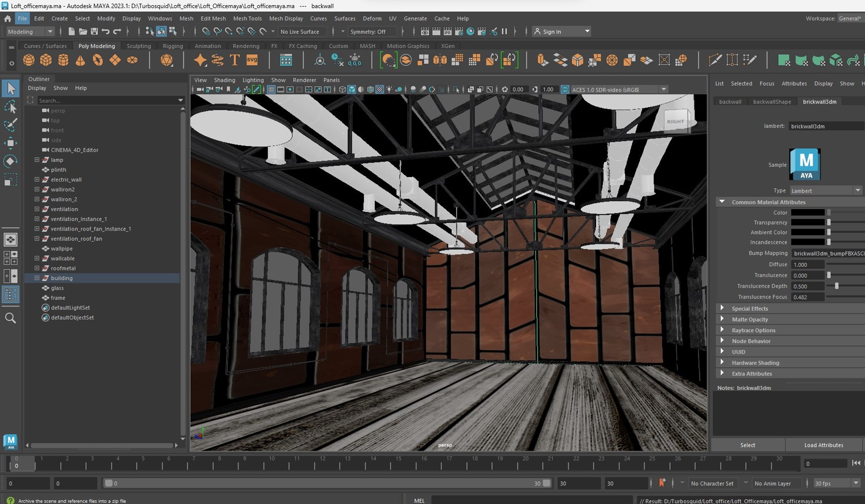This screenshot has width=865, height=504.
Task: Toggle the Outliner layout button
Action: click(x=10, y=295)
